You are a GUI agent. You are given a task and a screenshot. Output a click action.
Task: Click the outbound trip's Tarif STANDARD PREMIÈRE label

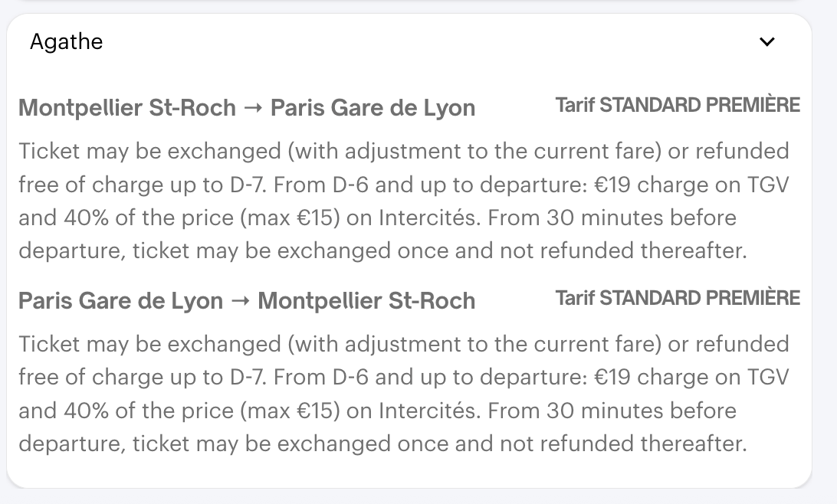pos(678,106)
